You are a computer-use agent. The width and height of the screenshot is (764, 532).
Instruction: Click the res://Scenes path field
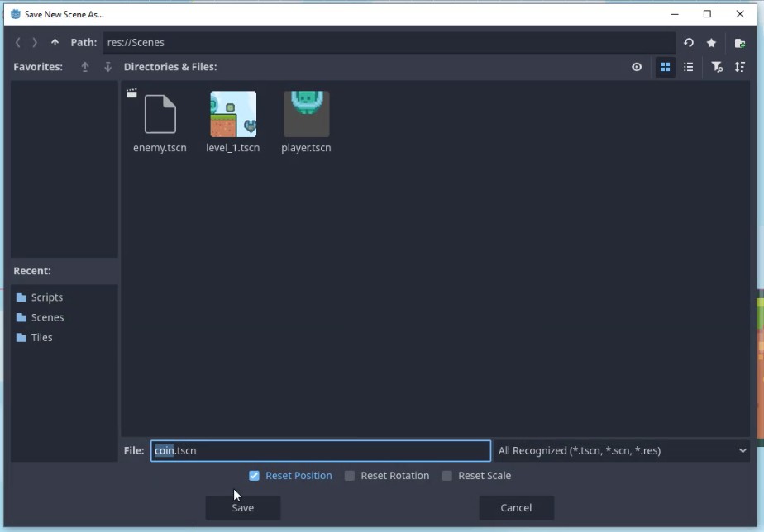tap(389, 43)
